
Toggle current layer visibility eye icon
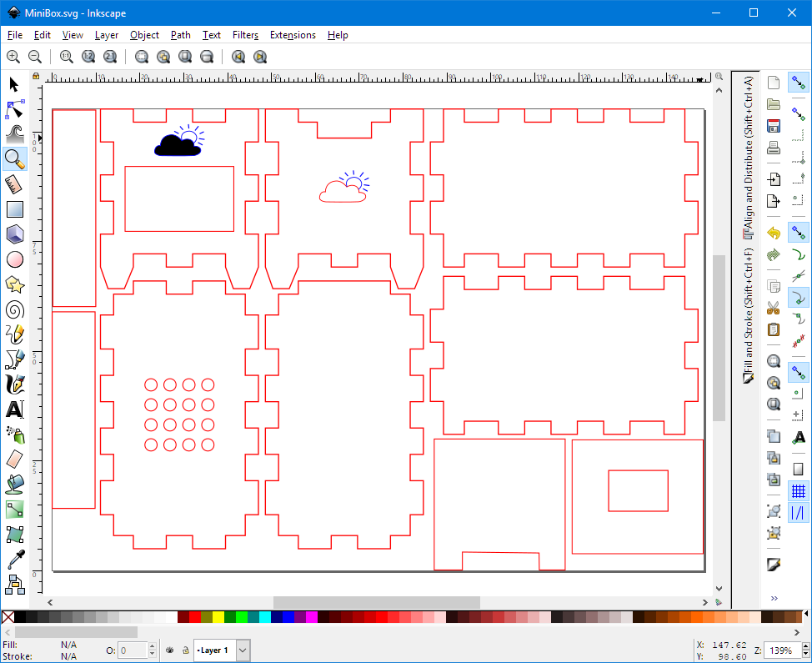tap(170, 650)
